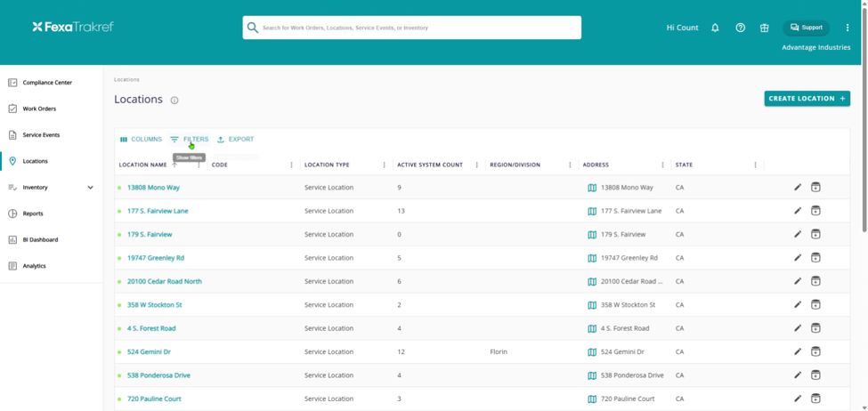868x411 pixels.
Task: Archive the 13808 Mono Way location
Action: click(x=815, y=188)
